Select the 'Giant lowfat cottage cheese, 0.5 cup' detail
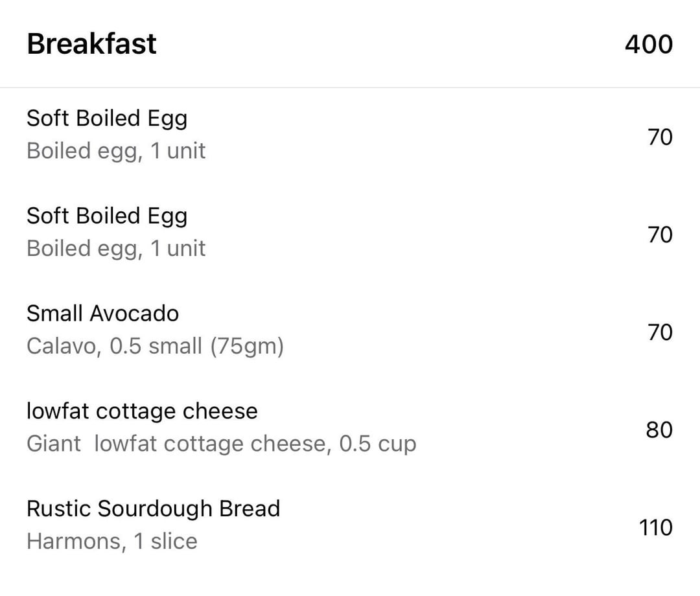This screenshot has height=596, width=700. click(x=222, y=444)
